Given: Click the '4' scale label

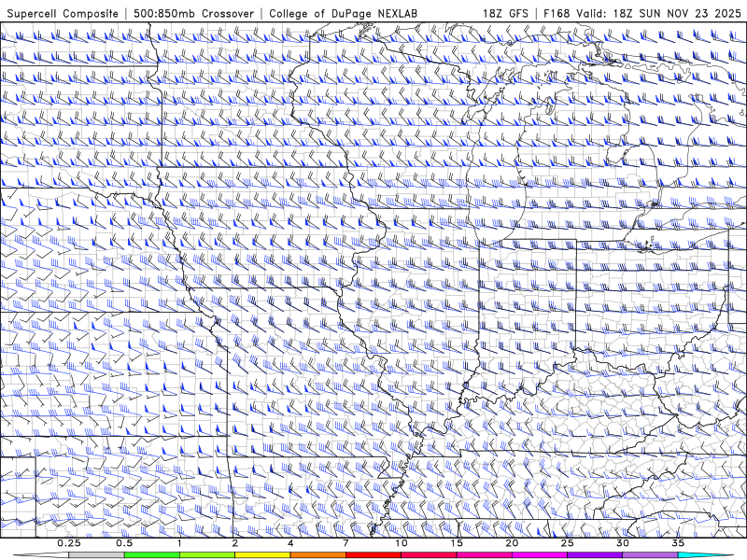Looking at the screenshot, I should pyautogui.click(x=290, y=543).
